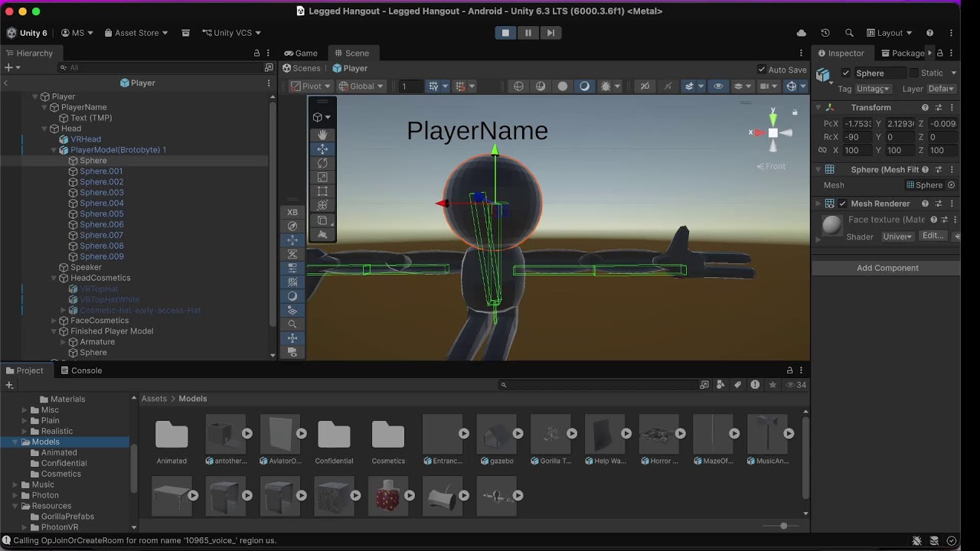Open the Mesh object picker circle
Viewport: 980px width, 551px height.
point(952,185)
